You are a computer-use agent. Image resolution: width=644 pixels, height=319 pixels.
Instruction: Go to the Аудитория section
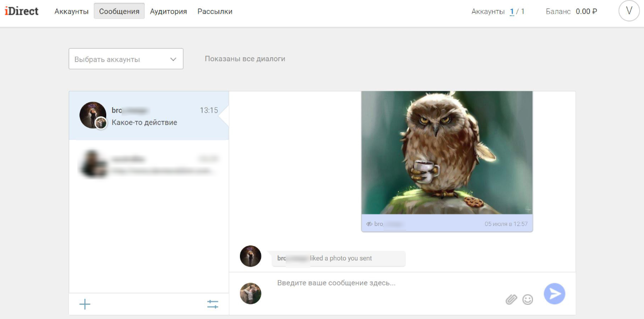coord(168,11)
